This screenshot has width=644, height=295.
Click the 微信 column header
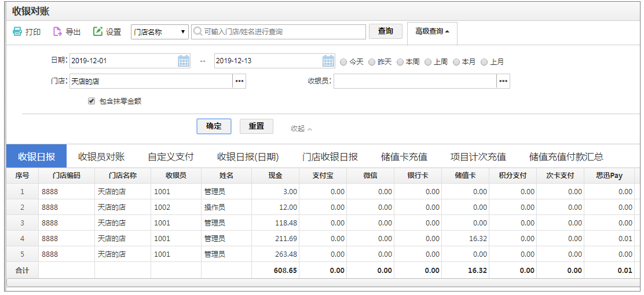(371, 176)
